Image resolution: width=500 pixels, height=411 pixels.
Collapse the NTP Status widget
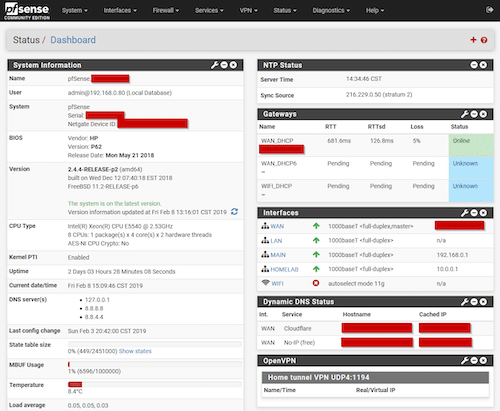474,65
